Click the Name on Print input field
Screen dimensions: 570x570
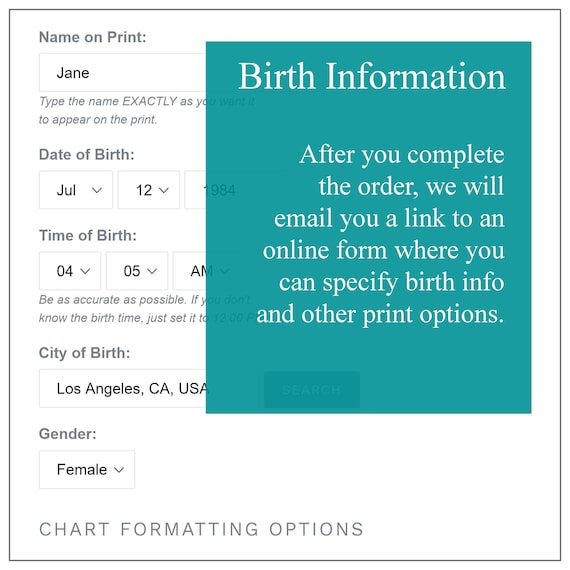(124, 73)
